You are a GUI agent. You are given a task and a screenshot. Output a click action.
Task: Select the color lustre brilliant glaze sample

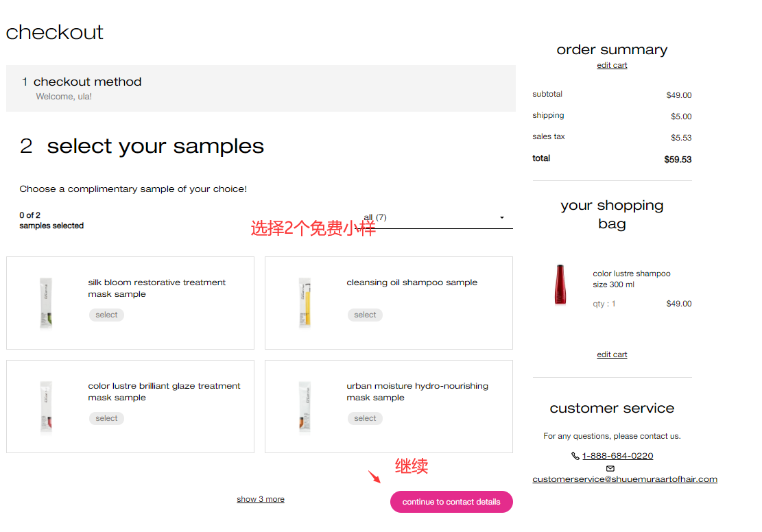[106, 419]
